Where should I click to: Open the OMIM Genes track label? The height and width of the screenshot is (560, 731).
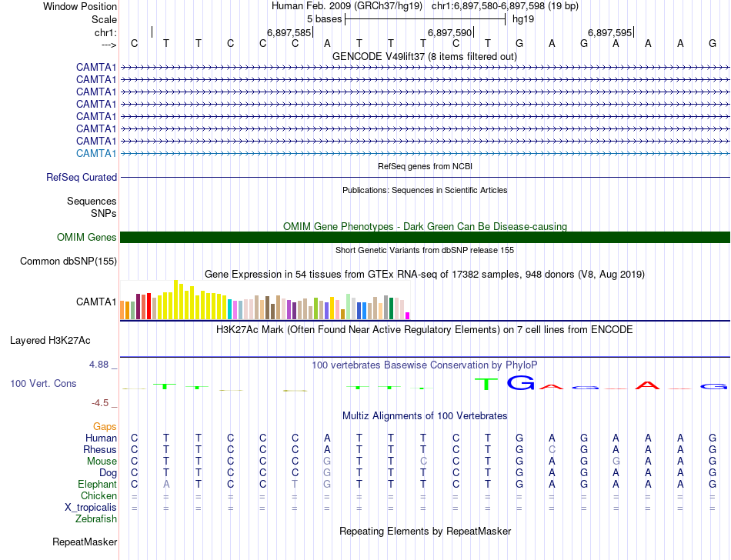click(x=86, y=237)
